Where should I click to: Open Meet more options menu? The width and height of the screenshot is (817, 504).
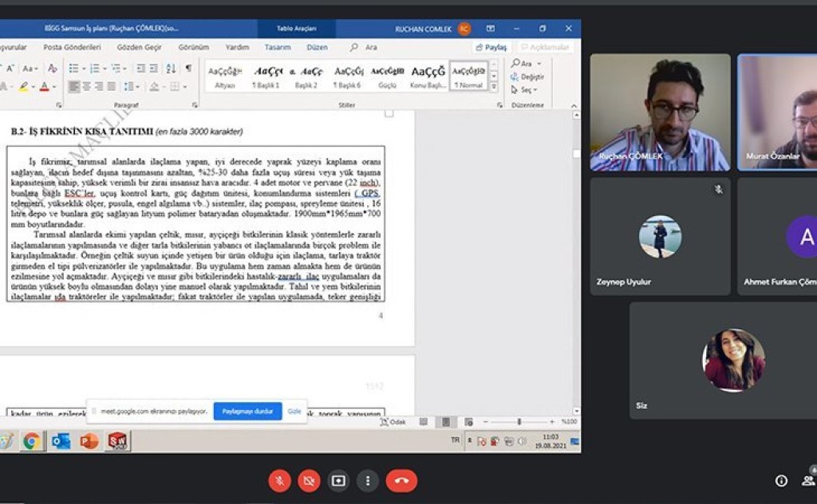368,481
